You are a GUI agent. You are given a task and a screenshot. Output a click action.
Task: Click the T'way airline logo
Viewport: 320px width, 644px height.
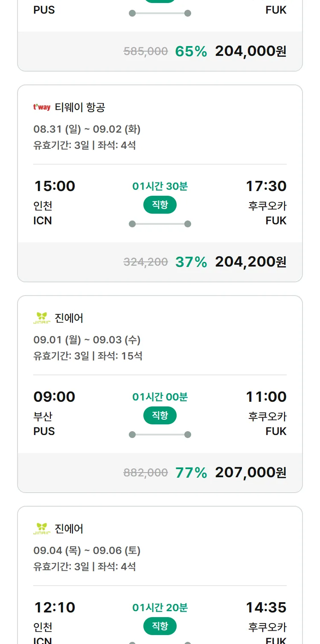(42, 107)
